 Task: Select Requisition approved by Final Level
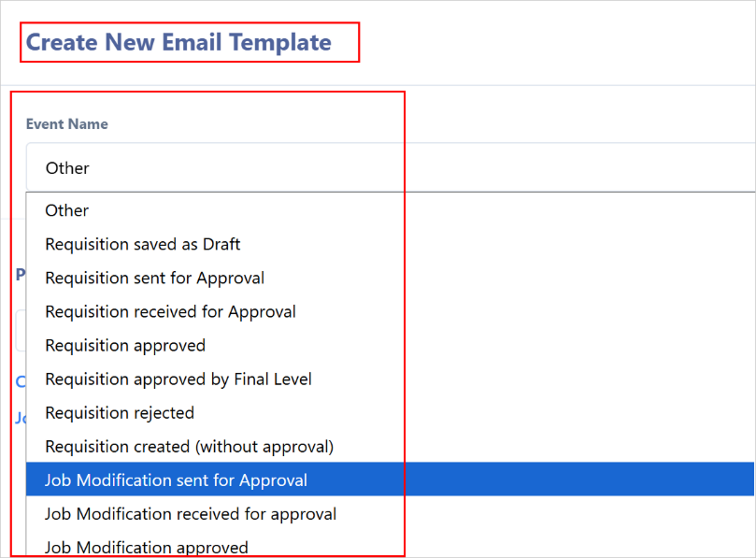tap(390, 379)
